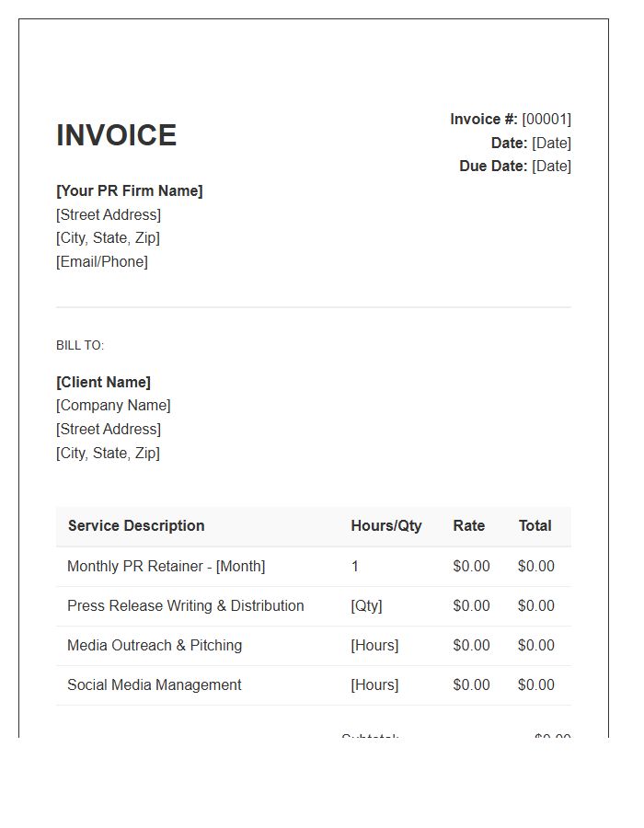Click the Due Date: [Date] line

[515, 167]
